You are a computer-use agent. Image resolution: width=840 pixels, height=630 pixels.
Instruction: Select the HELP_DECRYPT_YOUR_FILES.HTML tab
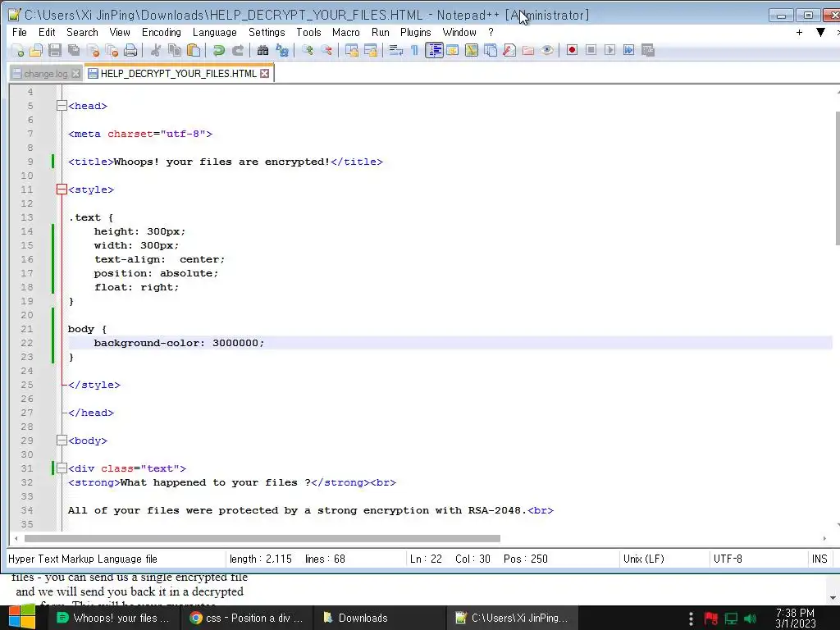[178, 73]
